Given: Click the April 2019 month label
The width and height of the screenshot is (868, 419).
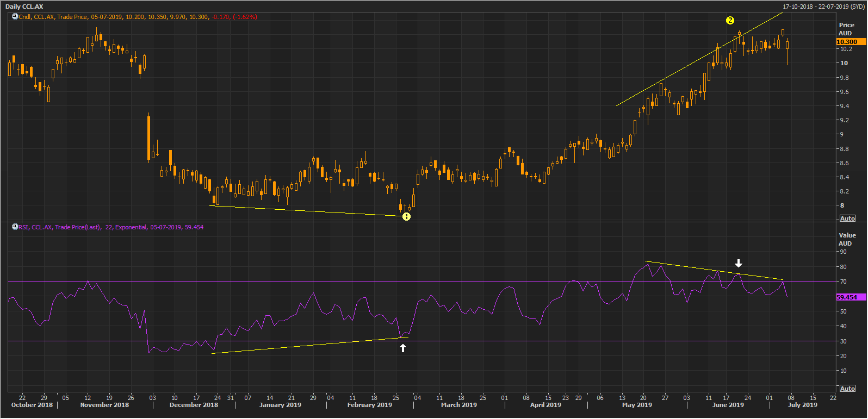Looking at the screenshot, I should [x=545, y=405].
